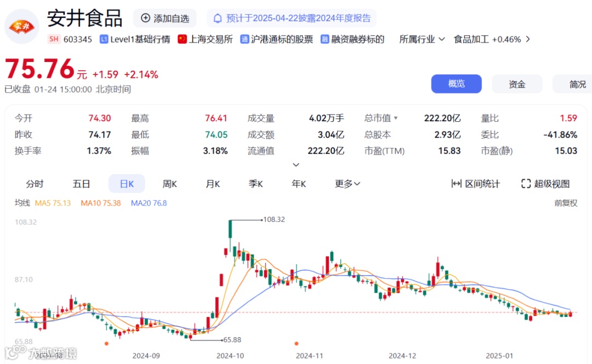
Task: Switch to 简况 tab
Action: (x=572, y=84)
